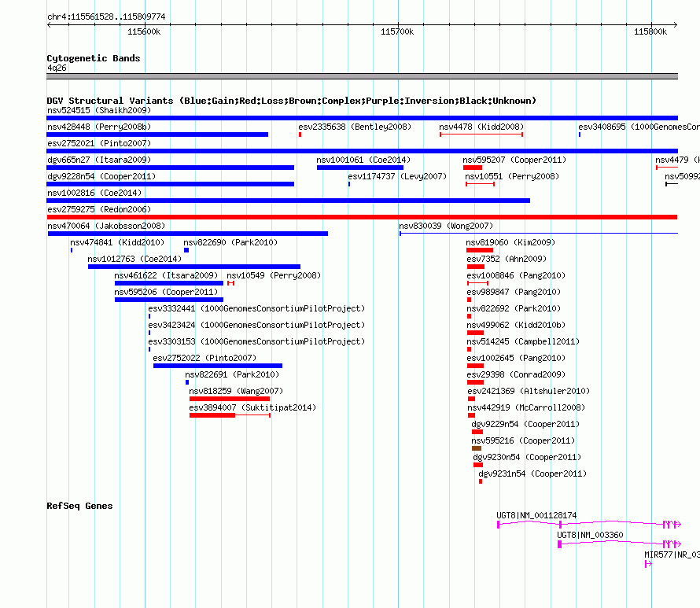Click esv3894007 (Suktitipat2014) label
This screenshot has width=700, height=608.
point(252,407)
